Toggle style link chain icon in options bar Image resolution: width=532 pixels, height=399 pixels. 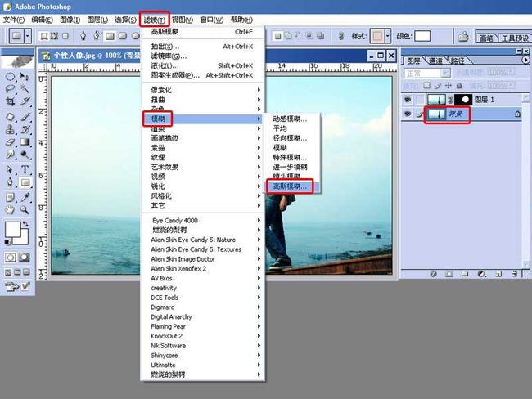[x=341, y=36]
